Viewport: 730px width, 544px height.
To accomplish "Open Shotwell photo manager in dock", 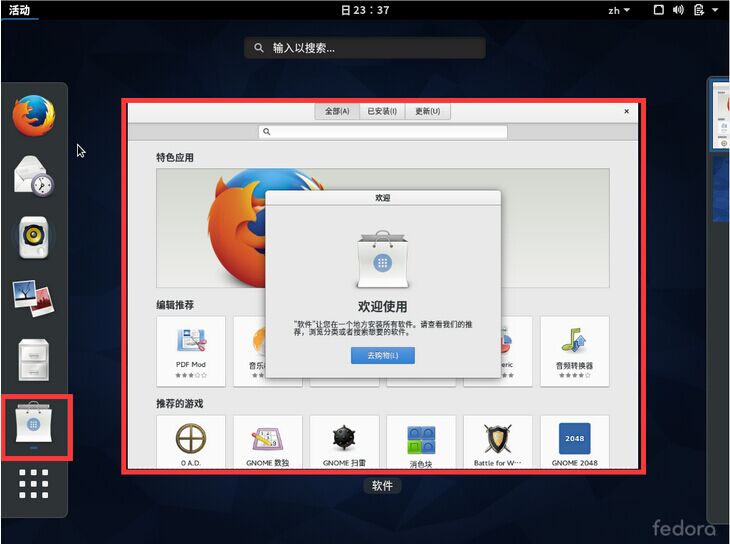I will tap(34, 298).
